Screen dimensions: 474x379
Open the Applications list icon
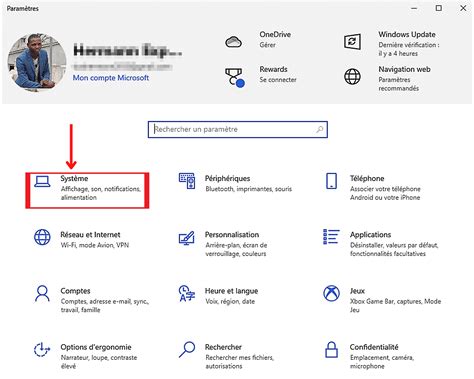click(331, 237)
